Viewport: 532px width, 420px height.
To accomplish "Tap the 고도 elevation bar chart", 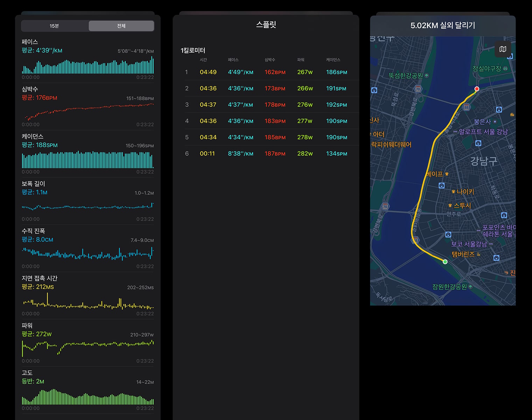I will (88, 397).
